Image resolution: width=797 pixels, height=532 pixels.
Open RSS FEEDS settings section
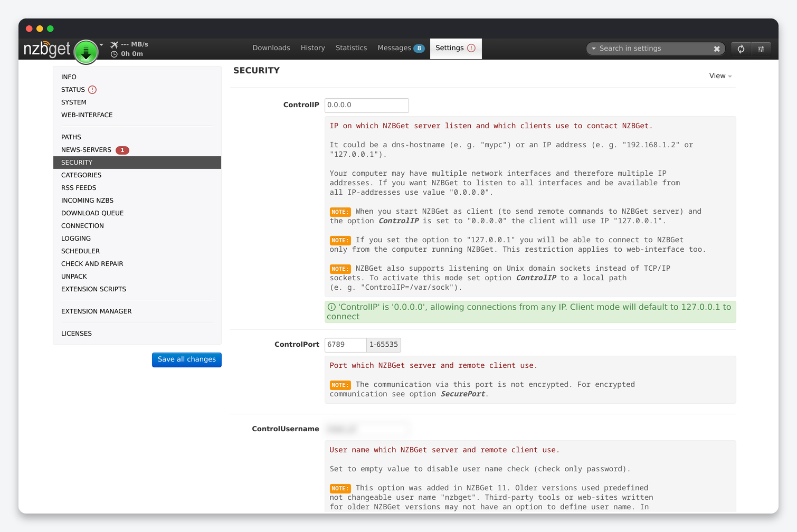pyautogui.click(x=137, y=188)
